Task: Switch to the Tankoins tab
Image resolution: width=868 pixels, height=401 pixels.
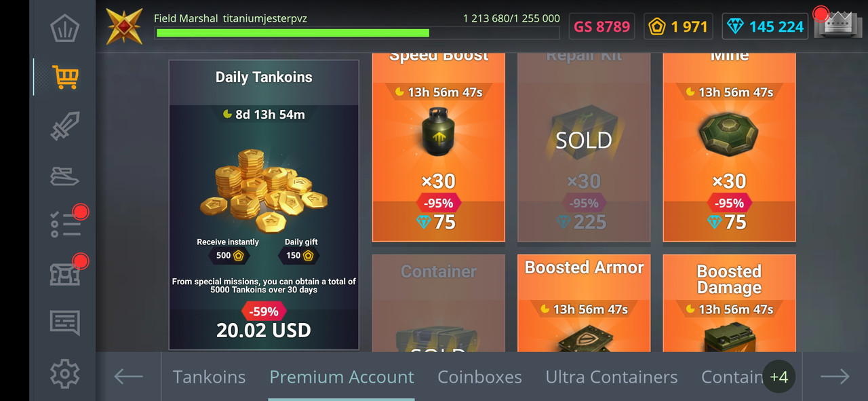Action: [209, 377]
